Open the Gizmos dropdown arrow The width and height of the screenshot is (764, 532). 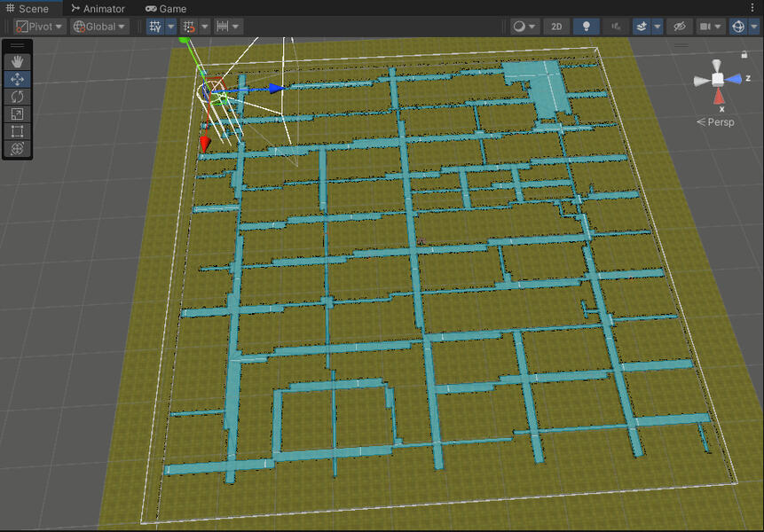(753, 27)
